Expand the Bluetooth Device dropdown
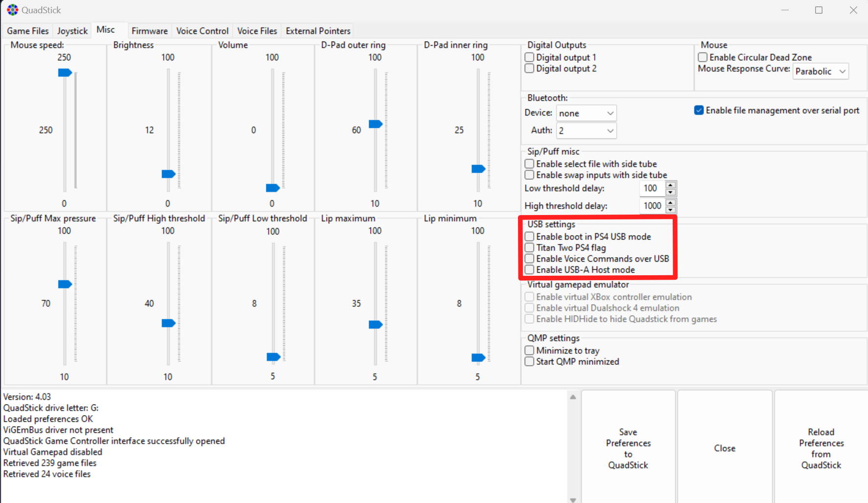Viewport: 868px width, 503px height. tap(586, 113)
